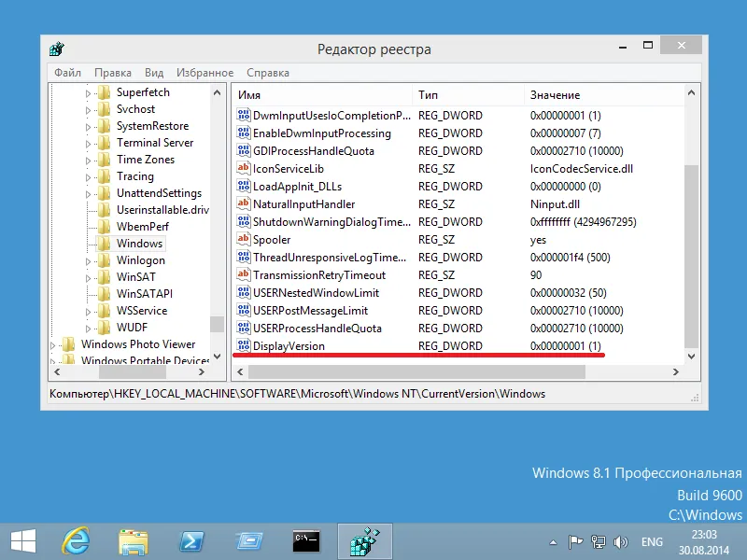Click the tree pane scroll down arrow
The width and height of the screenshot is (747, 560).
point(218,357)
